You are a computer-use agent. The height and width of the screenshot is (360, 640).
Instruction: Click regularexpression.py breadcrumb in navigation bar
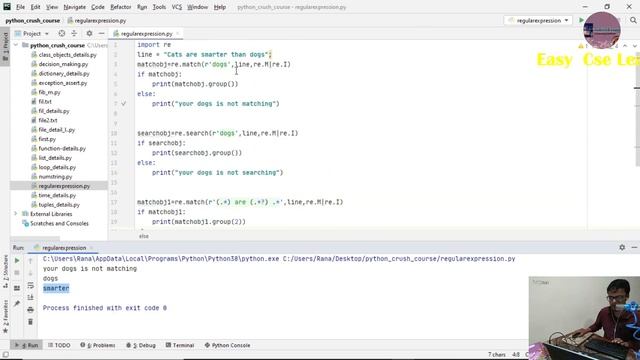97,20
